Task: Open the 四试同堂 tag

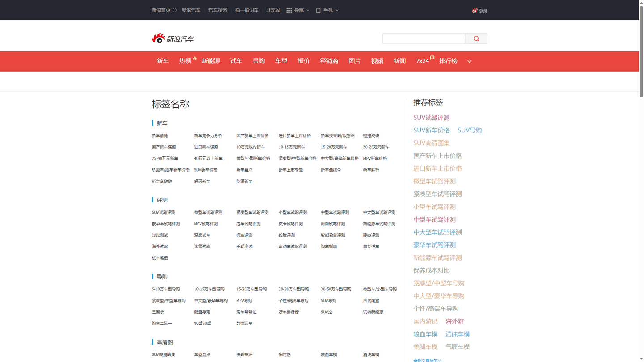Action: (371, 301)
